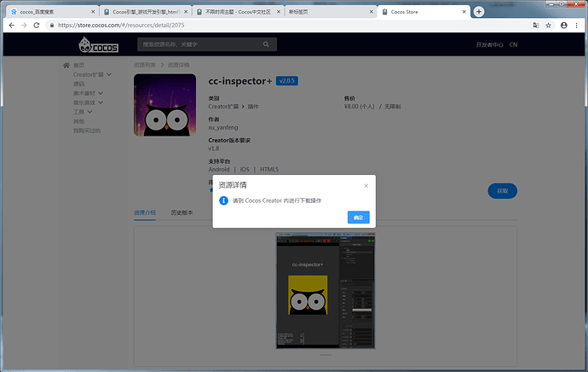The height and width of the screenshot is (372, 588).
Task: Bookmark this page with star icon
Action: pyautogui.click(x=548, y=25)
